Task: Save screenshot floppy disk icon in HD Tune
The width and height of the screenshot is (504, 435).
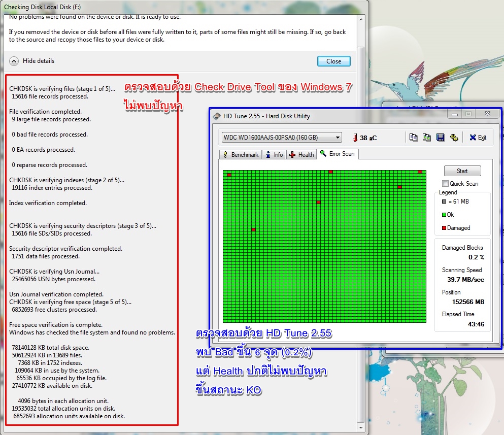Action: [x=441, y=138]
